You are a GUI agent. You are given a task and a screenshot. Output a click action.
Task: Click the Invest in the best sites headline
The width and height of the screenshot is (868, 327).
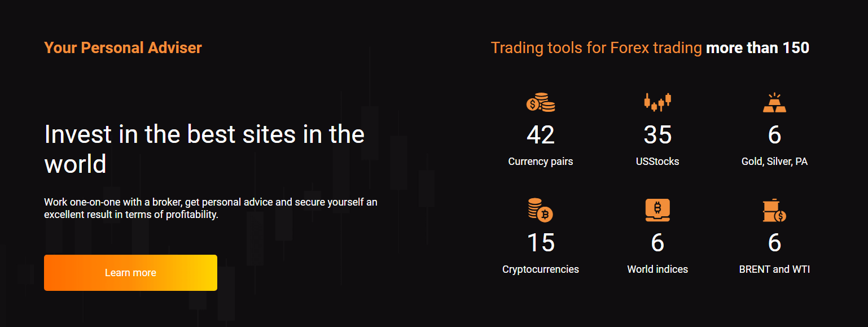click(x=204, y=148)
